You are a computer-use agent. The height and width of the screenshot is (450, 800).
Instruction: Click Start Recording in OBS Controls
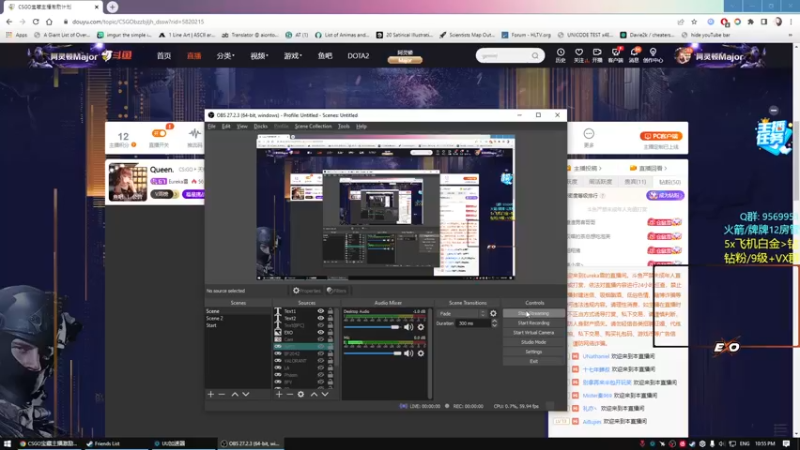pos(534,323)
